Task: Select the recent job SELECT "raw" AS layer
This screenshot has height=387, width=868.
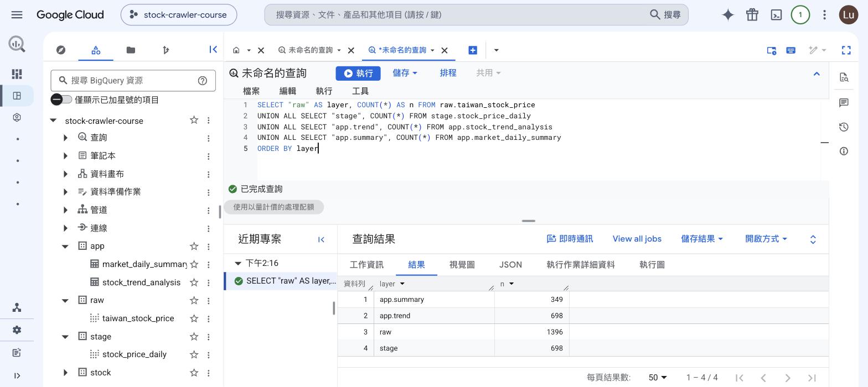Action: [281, 281]
